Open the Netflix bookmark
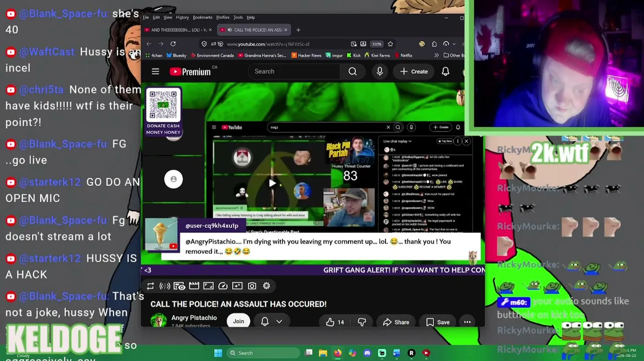Screen dimensions: 644x361 (403, 56)
